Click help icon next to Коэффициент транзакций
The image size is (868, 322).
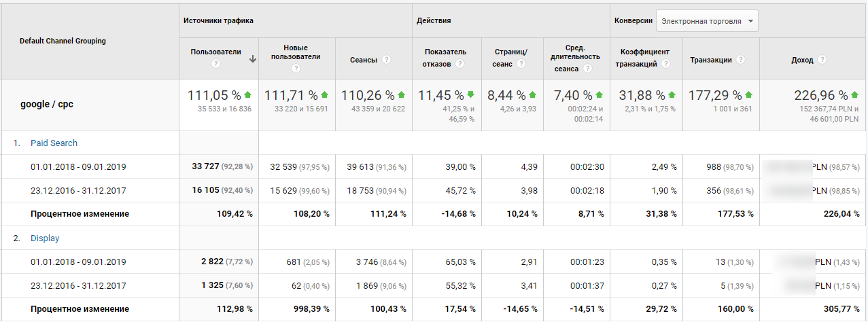[666, 64]
